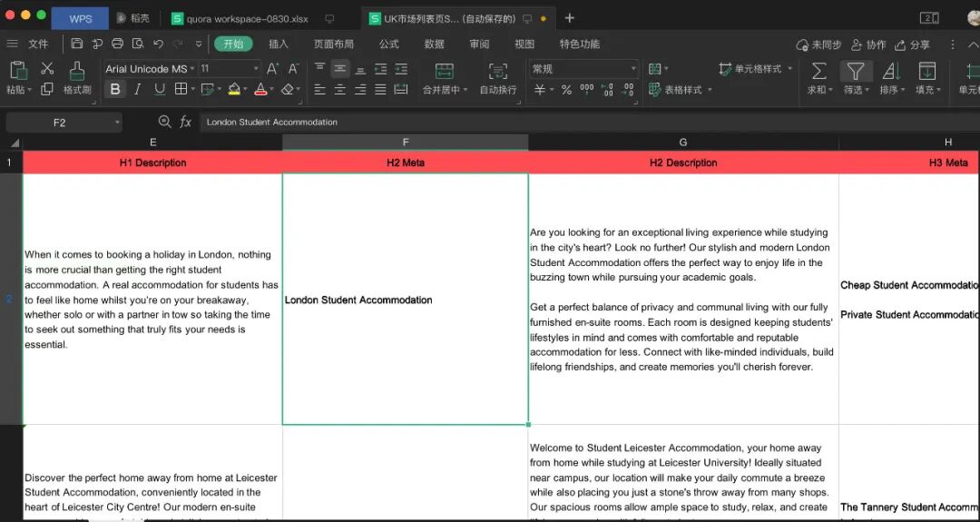The height and width of the screenshot is (522, 980).
Task: Toggle Italic formatting
Action: click(x=137, y=89)
